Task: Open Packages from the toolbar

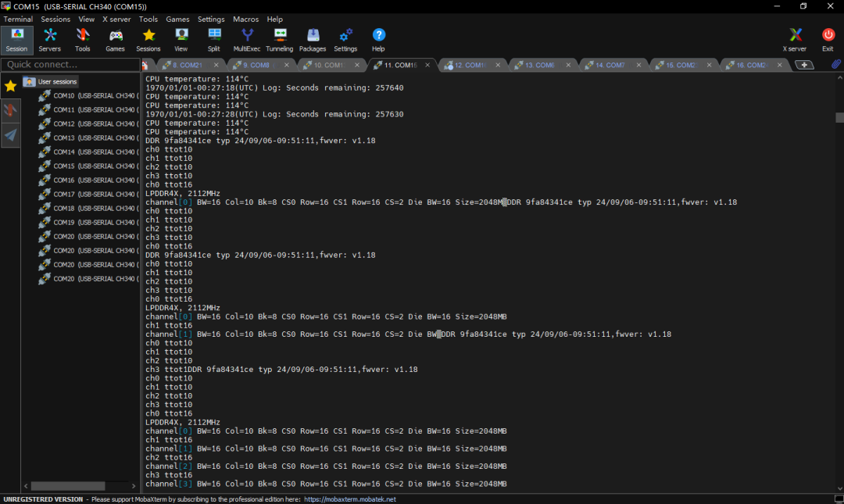Action: click(x=313, y=39)
